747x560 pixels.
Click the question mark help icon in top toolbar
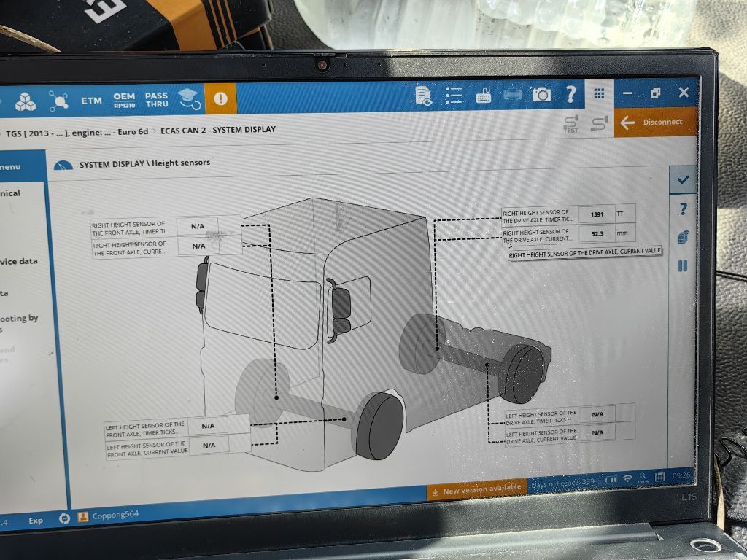pyautogui.click(x=570, y=94)
